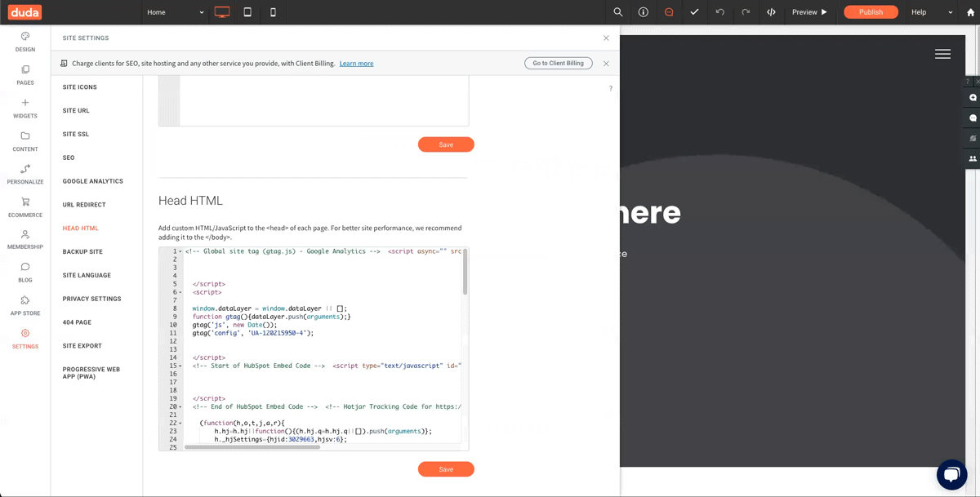The height and width of the screenshot is (497, 980).
Task: Click the info circle icon
Action: point(644,12)
